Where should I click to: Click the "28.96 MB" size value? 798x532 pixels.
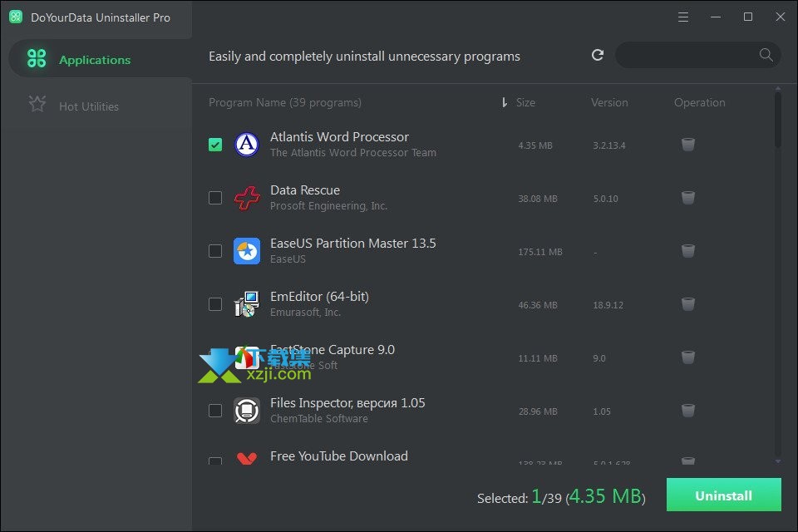(538, 411)
